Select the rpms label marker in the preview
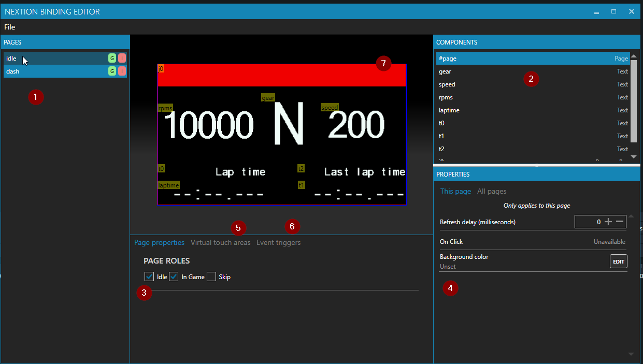Viewport: 643px width, 364px height. tap(165, 108)
